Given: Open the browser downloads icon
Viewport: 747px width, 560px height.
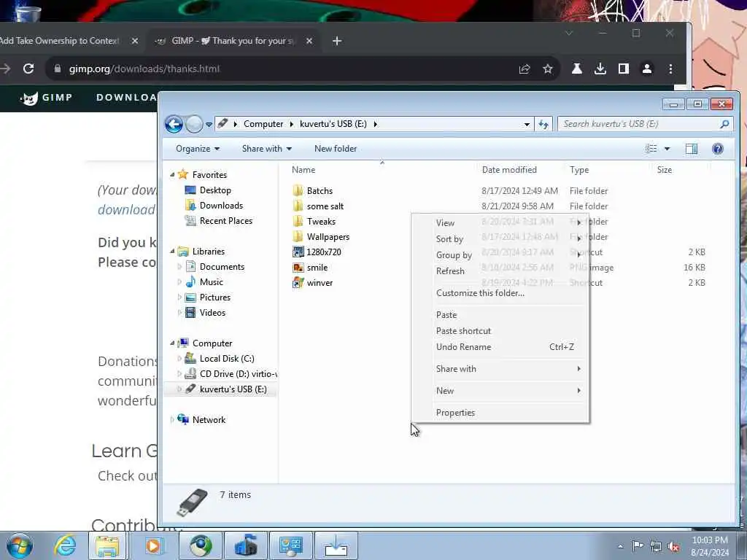Looking at the screenshot, I should point(600,69).
